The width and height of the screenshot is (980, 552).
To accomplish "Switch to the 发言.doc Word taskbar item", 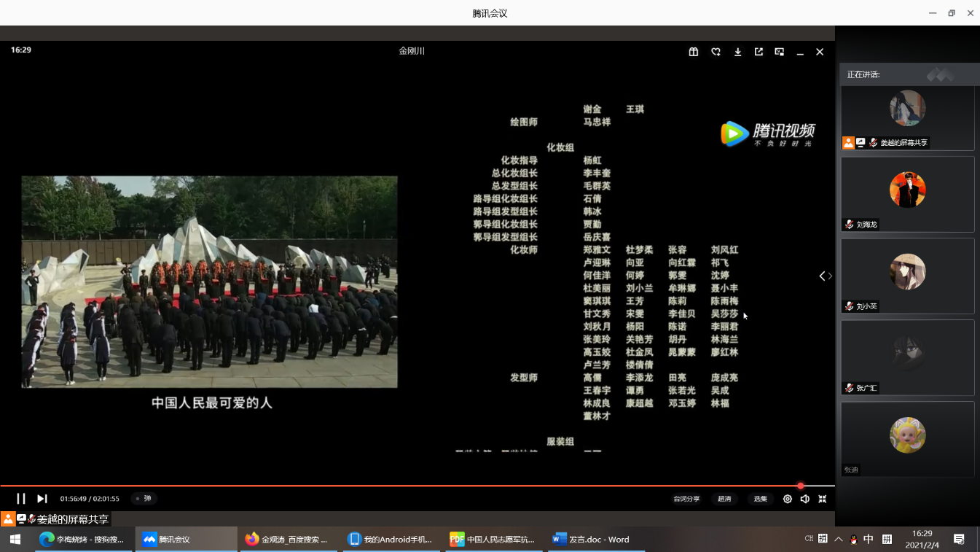I will [x=591, y=540].
